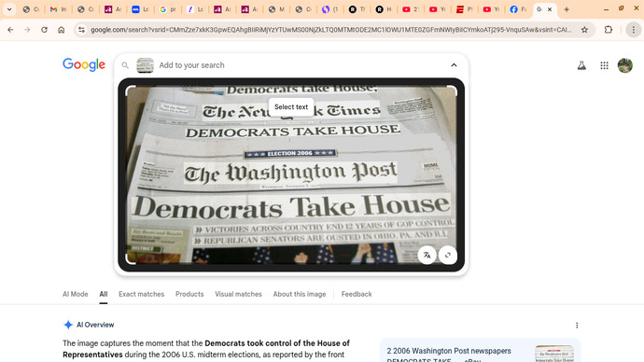This screenshot has height=362, width=644.
Task: Click the small image thumbnail in search box
Action: point(145,65)
